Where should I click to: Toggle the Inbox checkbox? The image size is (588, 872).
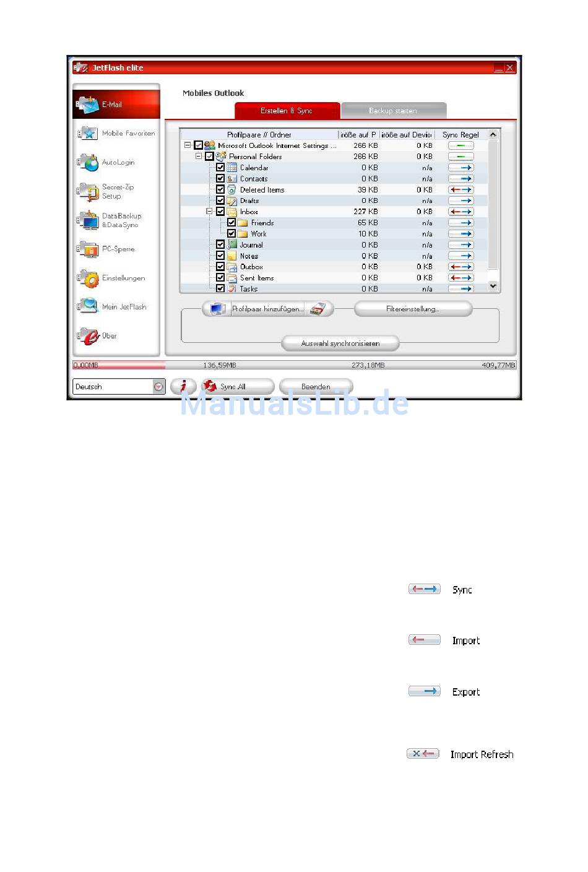pyautogui.click(x=220, y=212)
